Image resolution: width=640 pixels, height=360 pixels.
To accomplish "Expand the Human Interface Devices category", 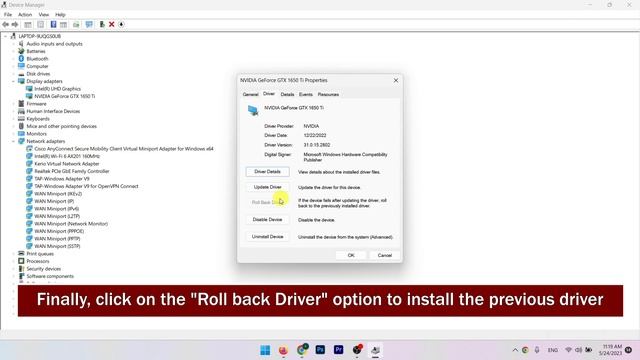I will click(13, 111).
